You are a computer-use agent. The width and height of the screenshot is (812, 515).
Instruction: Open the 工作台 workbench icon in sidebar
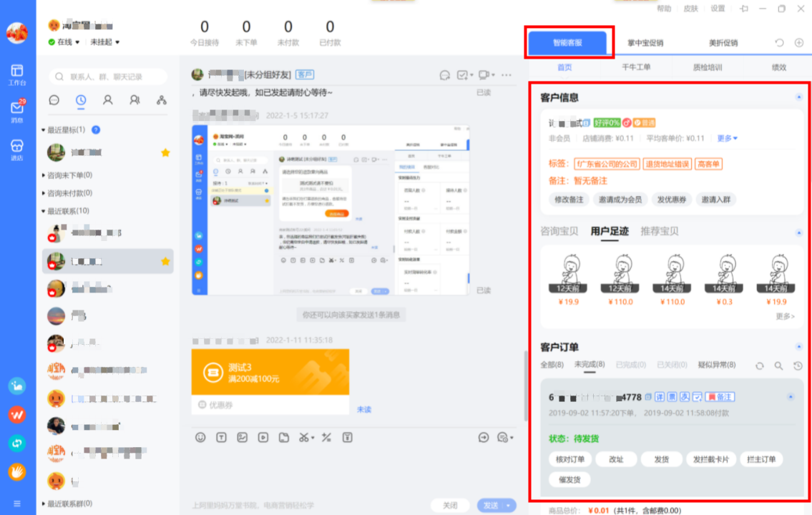(x=17, y=74)
